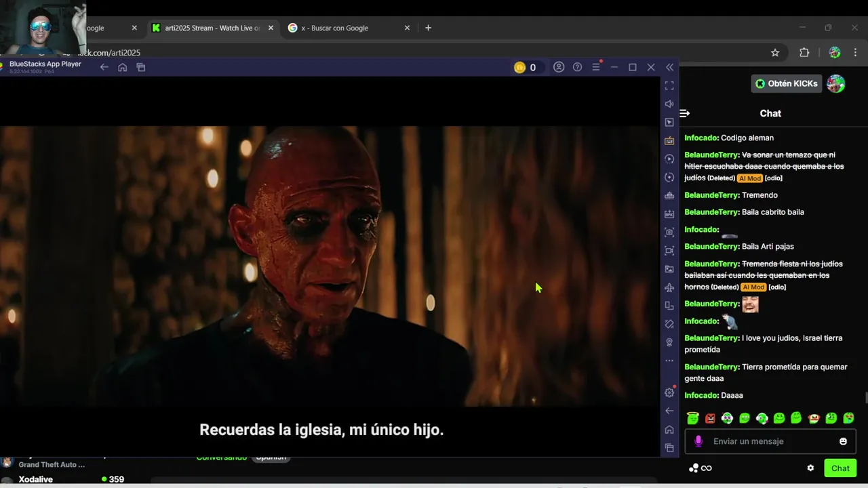Open BlueStacks settings gear in sidebar
Image resolution: width=868 pixels, height=488 pixels.
tap(669, 392)
